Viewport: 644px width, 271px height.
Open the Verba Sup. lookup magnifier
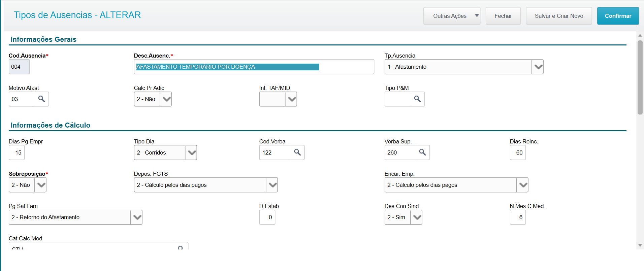pyautogui.click(x=423, y=152)
